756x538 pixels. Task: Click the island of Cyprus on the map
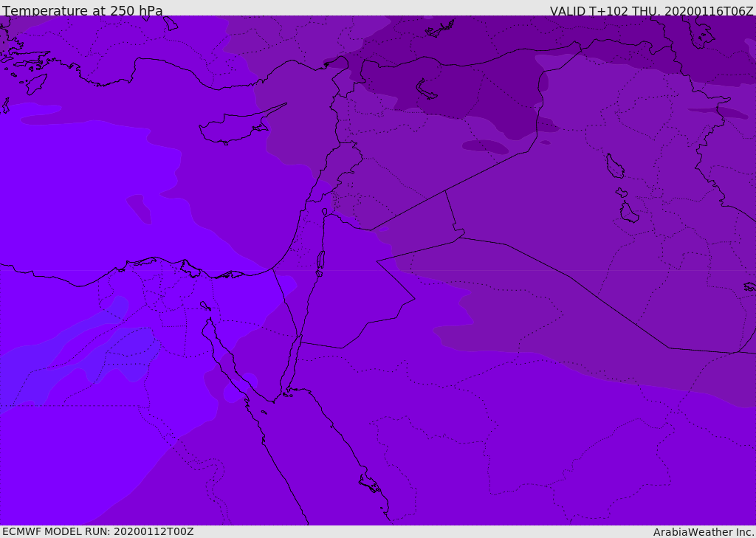pos(236,128)
